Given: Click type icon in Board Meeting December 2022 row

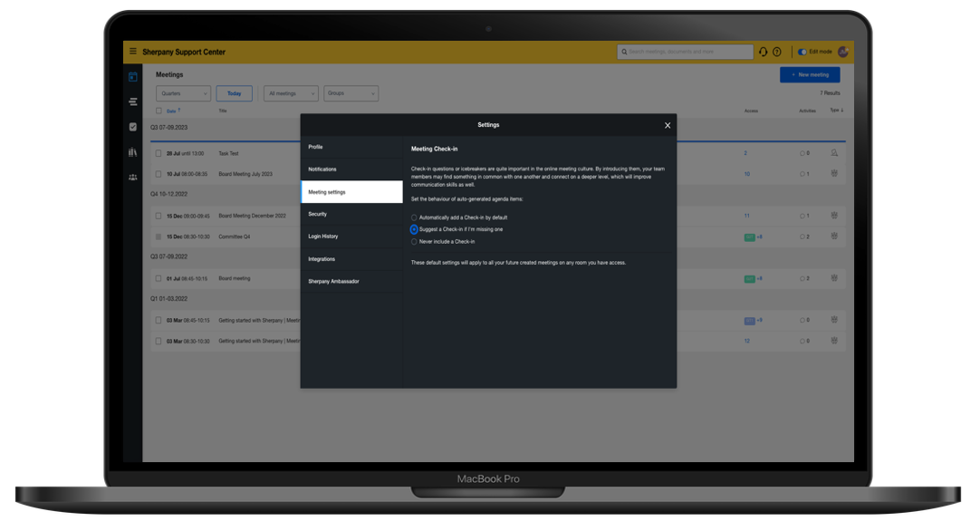Looking at the screenshot, I should (834, 215).
